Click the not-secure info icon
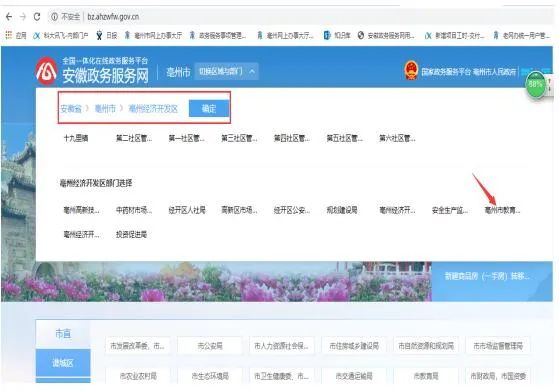This screenshot has height=391, width=559. coord(55,17)
